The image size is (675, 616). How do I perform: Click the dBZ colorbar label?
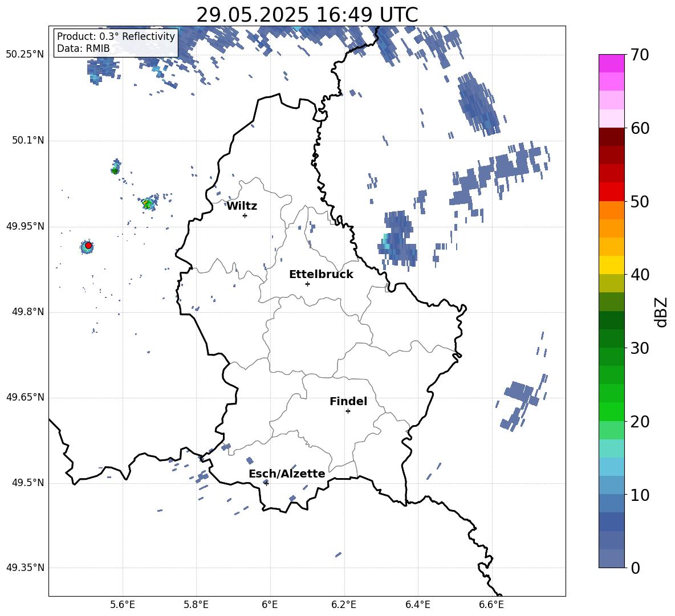(661, 312)
